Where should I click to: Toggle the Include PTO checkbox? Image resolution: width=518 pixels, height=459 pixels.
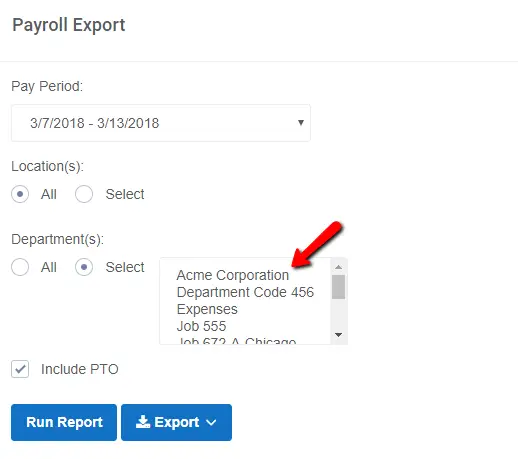(x=20, y=369)
